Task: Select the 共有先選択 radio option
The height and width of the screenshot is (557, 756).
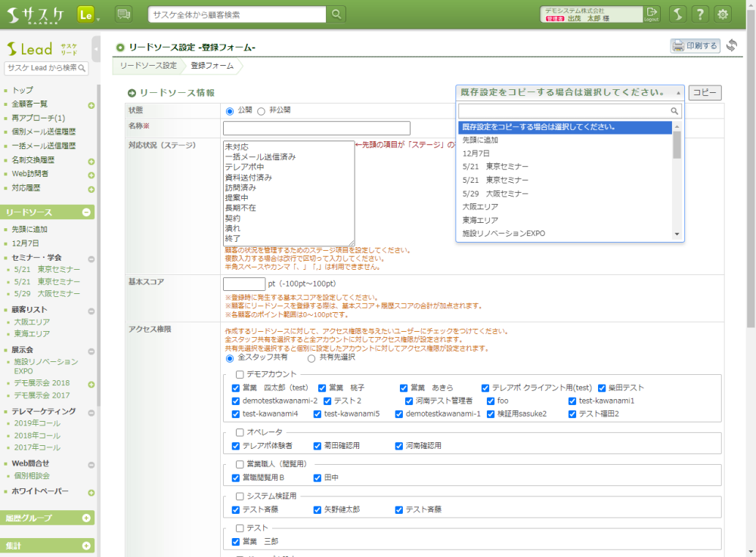Action: click(x=311, y=358)
